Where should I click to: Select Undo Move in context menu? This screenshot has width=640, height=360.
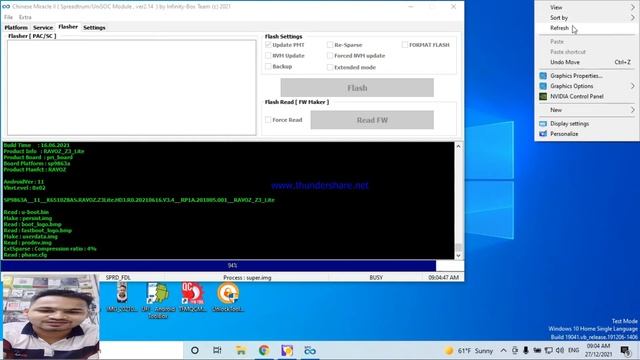point(587,62)
